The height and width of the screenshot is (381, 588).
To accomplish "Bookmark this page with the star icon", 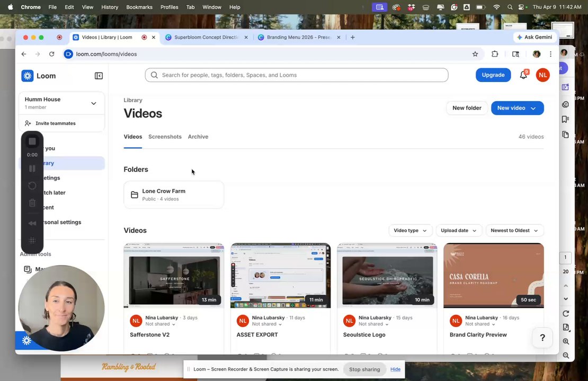I will click(475, 54).
